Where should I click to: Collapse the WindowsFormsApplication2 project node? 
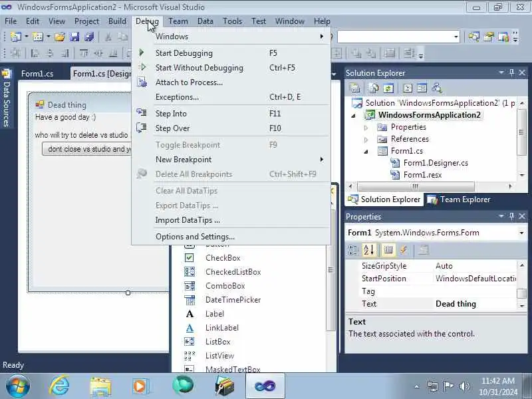tap(354, 116)
